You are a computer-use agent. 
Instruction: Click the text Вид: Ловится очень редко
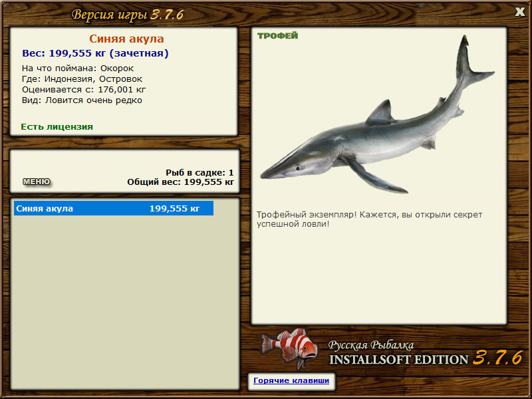click(x=82, y=100)
